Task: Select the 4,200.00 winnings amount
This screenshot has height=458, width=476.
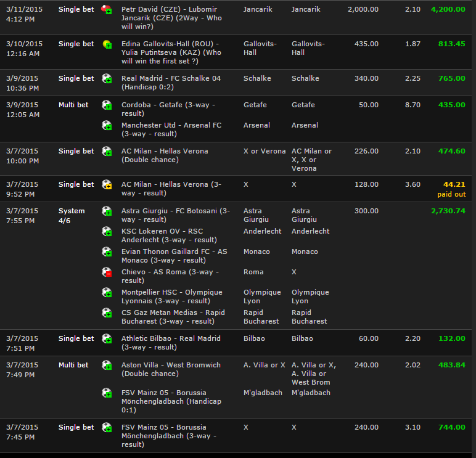Action: 448,9
